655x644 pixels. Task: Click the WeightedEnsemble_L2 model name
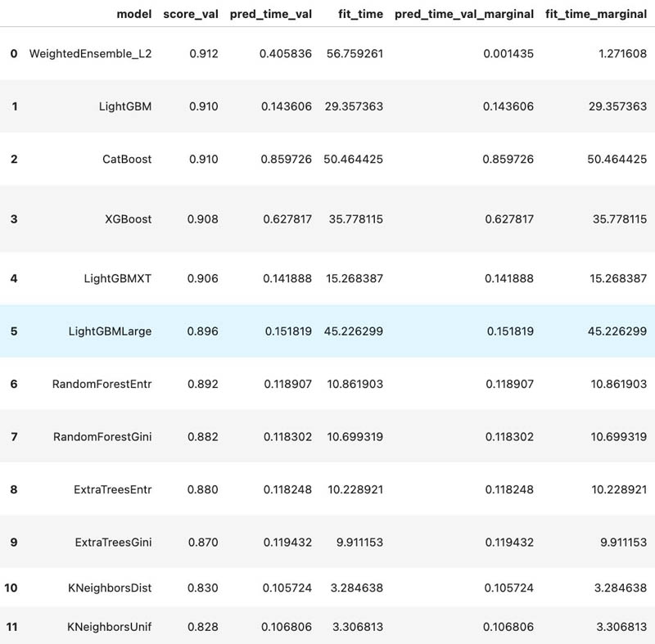(x=90, y=54)
